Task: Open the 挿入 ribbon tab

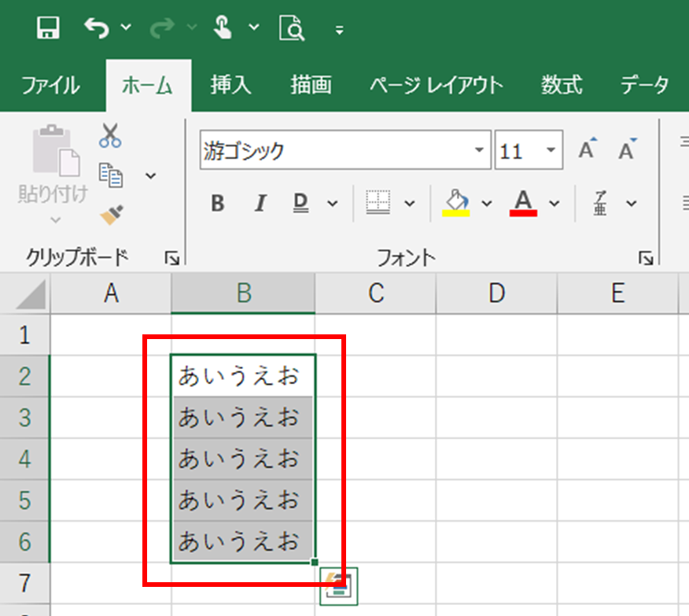Action: (x=230, y=85)
